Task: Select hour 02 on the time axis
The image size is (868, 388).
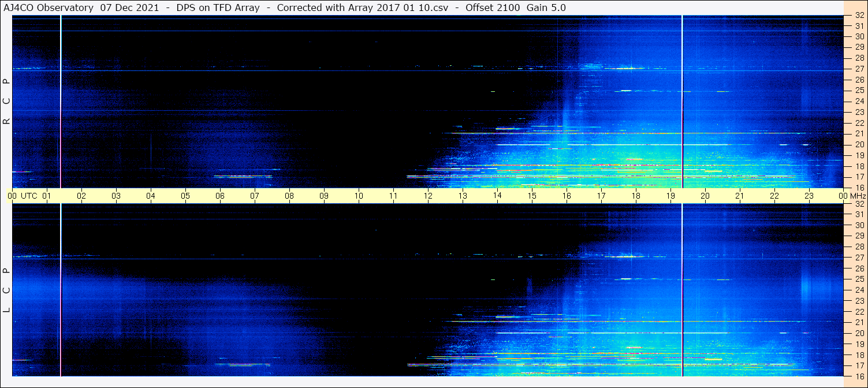Action: pos(81,196)
